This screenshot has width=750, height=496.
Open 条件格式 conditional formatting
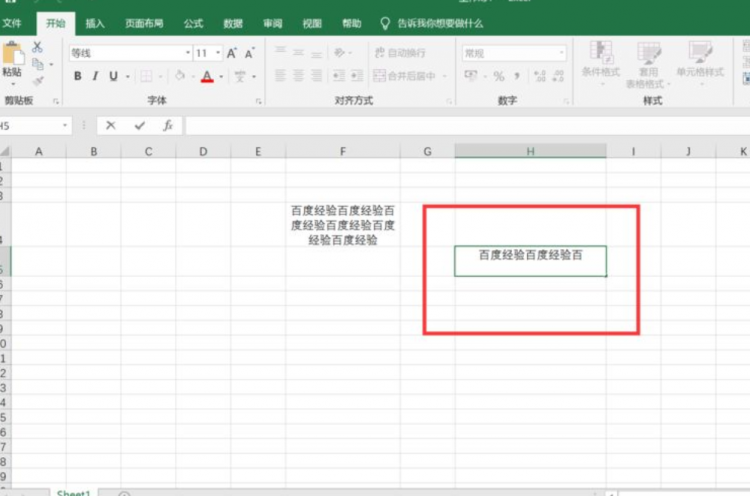(x=601, y=64)
